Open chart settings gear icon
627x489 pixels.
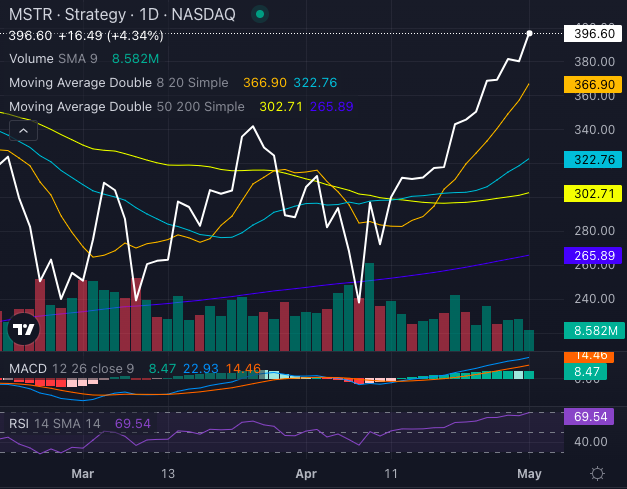point(597,474)
